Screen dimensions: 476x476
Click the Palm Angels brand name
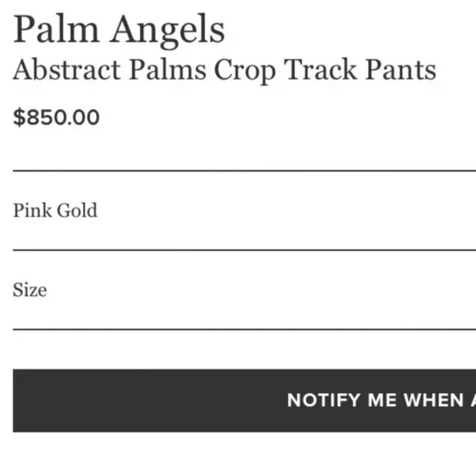click(119, 30)
